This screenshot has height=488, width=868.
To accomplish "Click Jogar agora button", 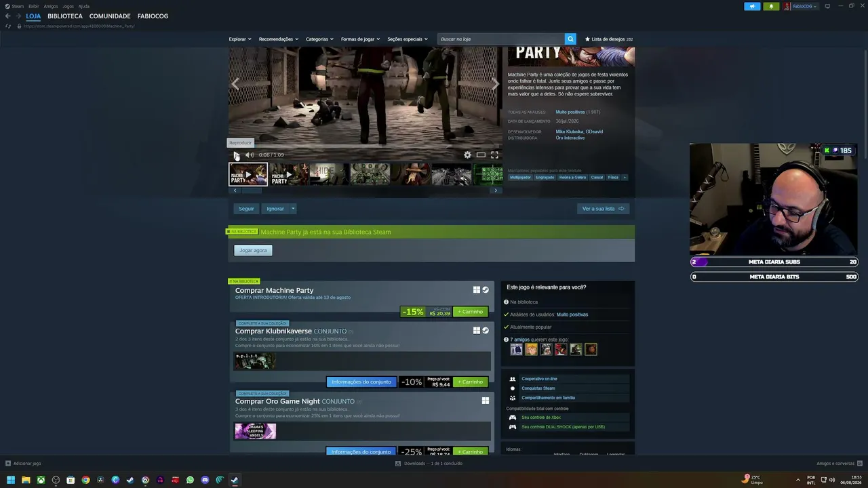I will click(253, 250).
